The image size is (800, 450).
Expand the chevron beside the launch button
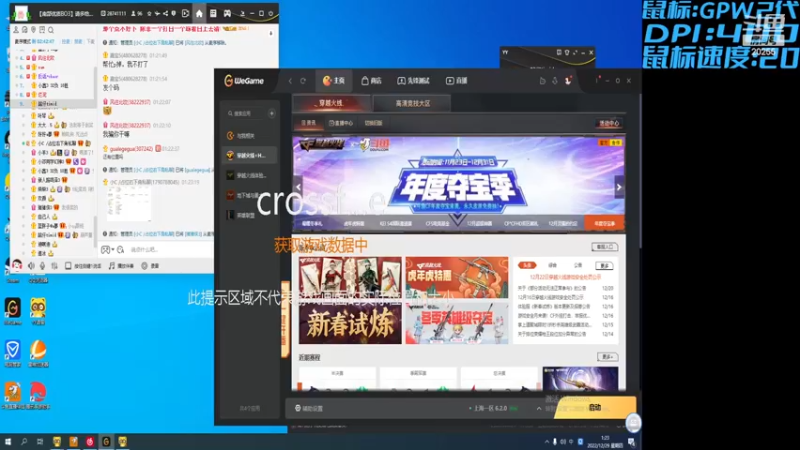click(x=539, y=408)
